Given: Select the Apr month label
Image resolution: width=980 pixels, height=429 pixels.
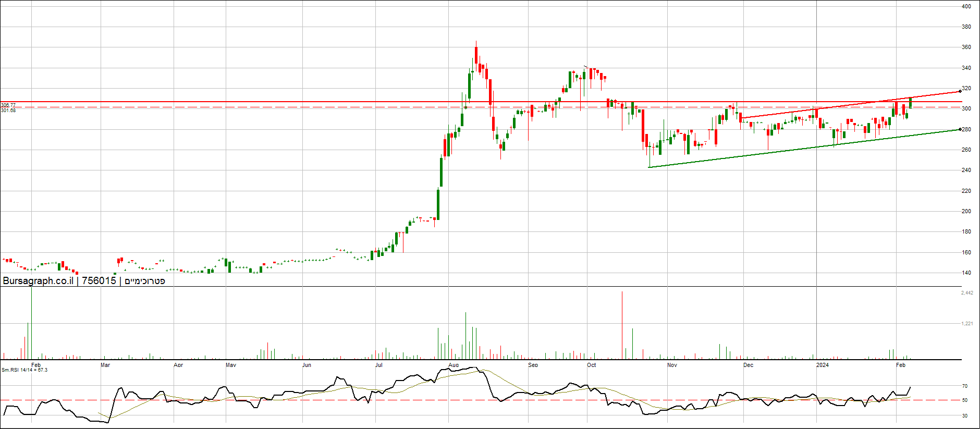Looking at the screenshot, I should click(x=178, y=365).
